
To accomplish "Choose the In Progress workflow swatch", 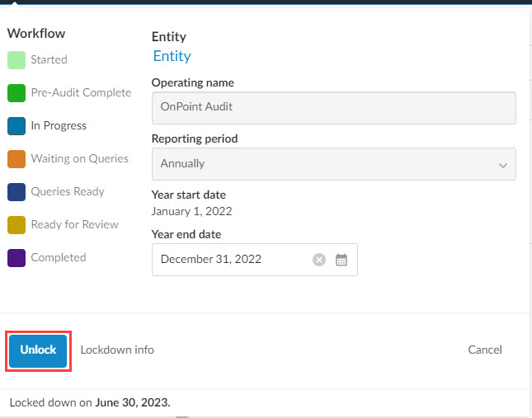I will (16, 126).
